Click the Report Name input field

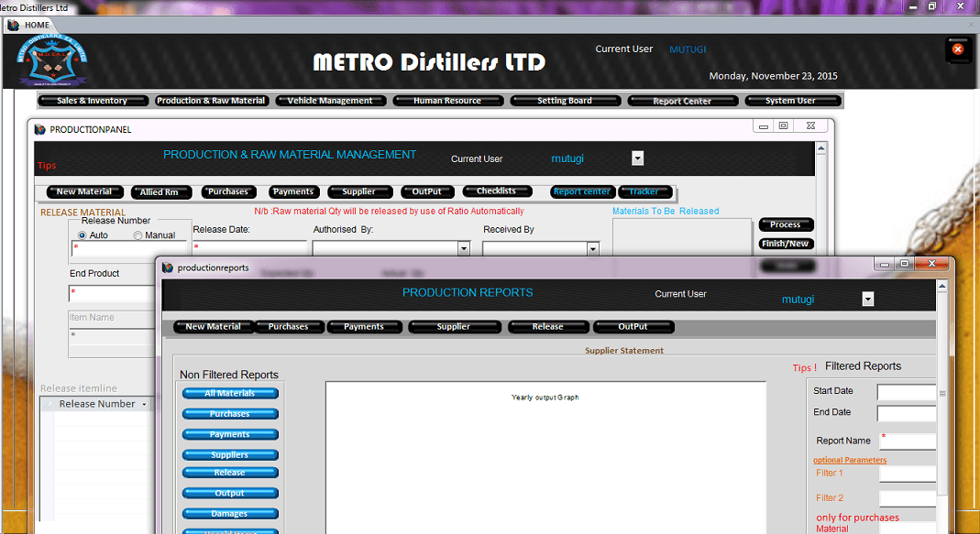click(x=908, y=441)
